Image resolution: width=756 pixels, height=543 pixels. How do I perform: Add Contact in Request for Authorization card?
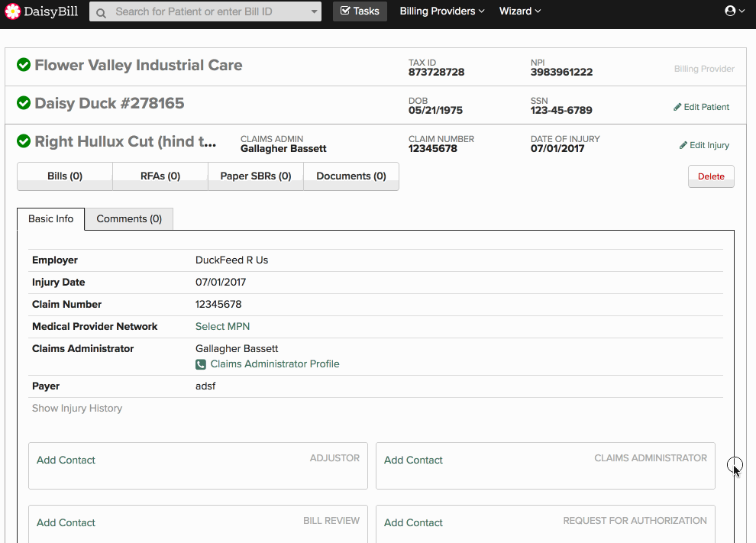pyautogui.click(x=413, y=522)
